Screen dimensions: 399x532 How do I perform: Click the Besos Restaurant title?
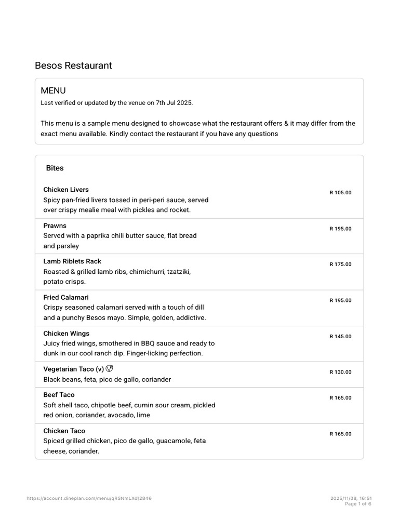click(x=73, y=65)
